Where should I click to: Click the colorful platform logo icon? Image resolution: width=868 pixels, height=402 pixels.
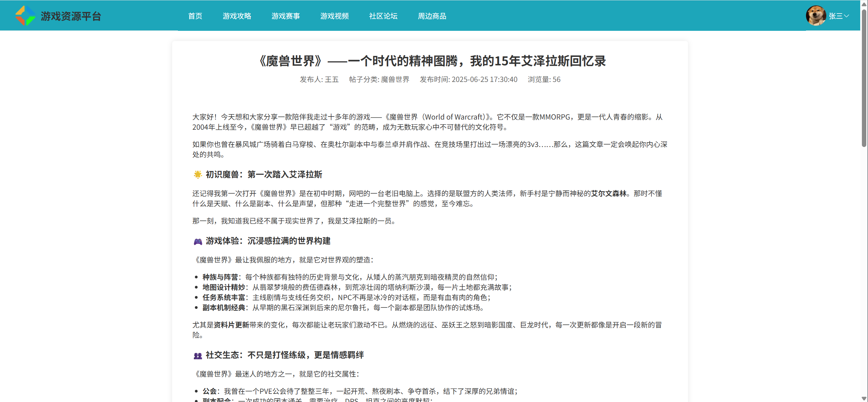tap(25, 16)
